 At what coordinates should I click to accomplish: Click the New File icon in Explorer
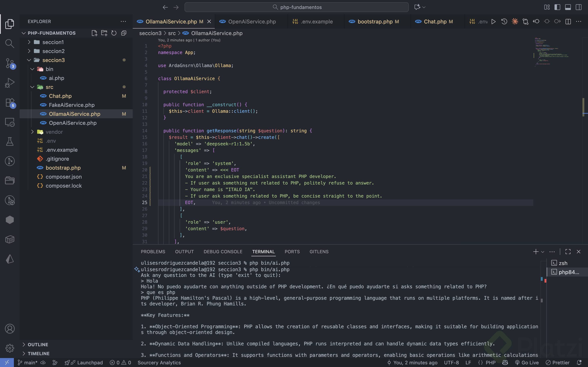tap(94, 33)
